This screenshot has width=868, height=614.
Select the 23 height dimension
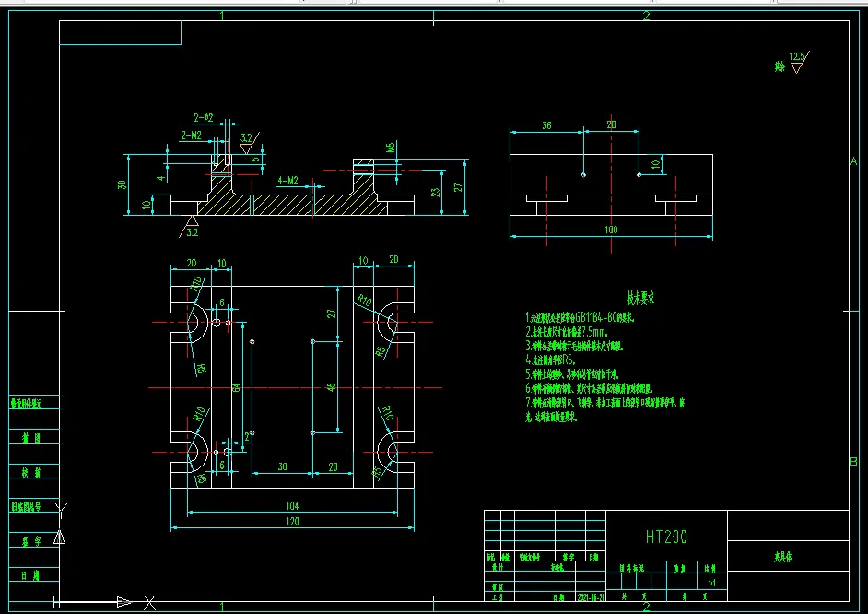436,192
